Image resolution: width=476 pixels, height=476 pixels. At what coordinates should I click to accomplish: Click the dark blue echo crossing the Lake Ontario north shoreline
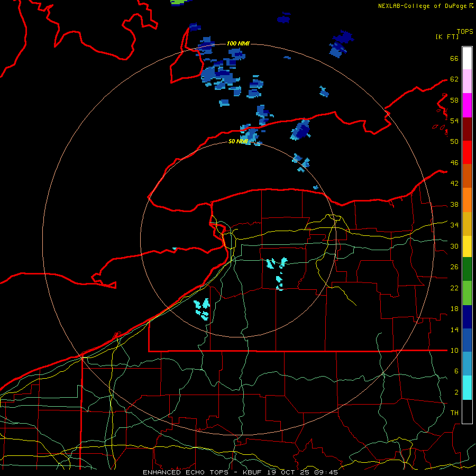click(301, 130)
